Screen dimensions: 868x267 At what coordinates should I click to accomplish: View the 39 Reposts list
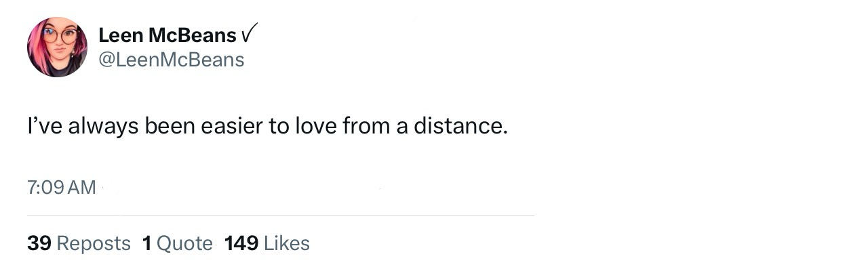click(x=79, y=243)
